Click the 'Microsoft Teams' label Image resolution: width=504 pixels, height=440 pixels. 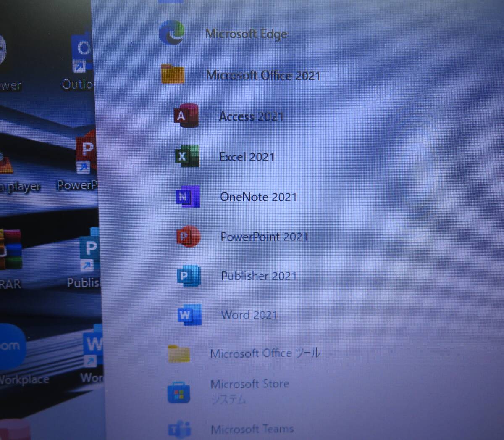coord(252,429)
